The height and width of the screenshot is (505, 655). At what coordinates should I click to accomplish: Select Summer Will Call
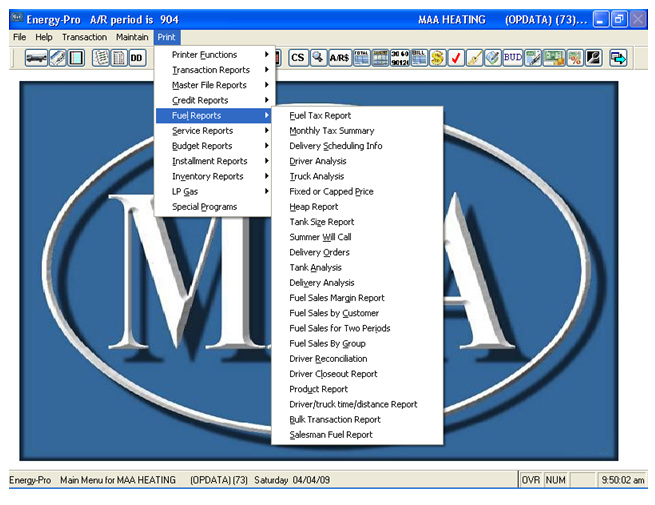coord(357,237)
